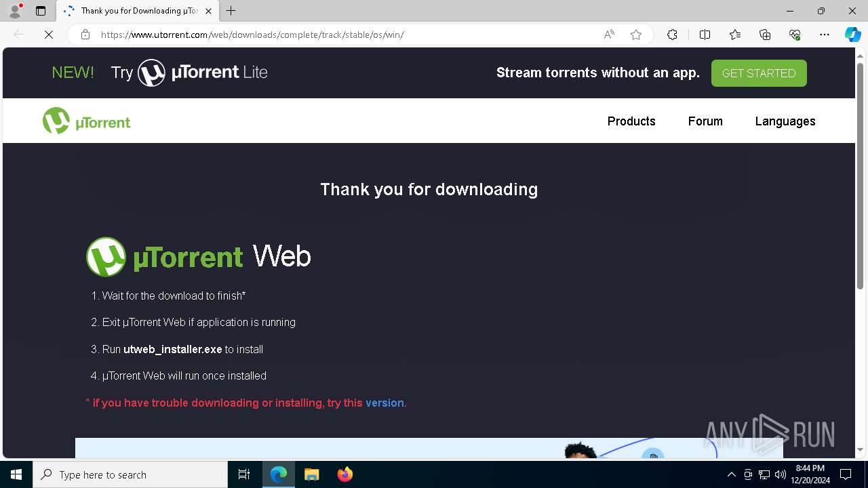Viewport: 868px width, 488px height.
Task: Toggle split screen view icon
Action: (x=705, y=35)
